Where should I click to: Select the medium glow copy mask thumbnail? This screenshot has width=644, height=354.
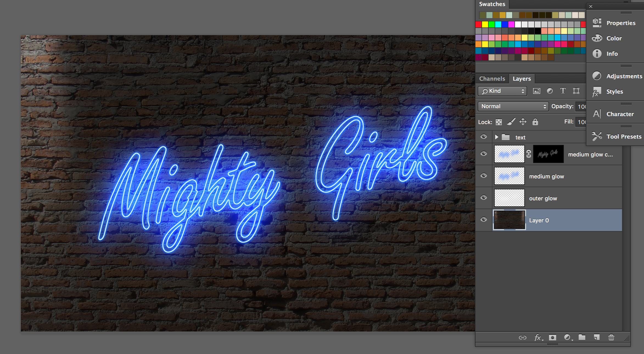(548, 154)
